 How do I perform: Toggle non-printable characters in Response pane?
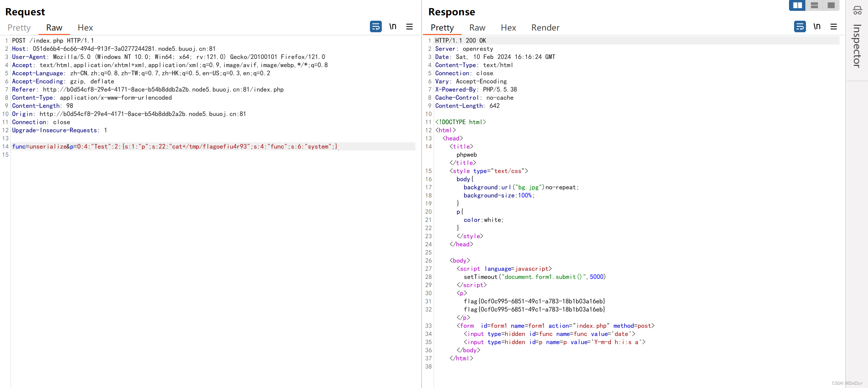[x=817, y=26]
